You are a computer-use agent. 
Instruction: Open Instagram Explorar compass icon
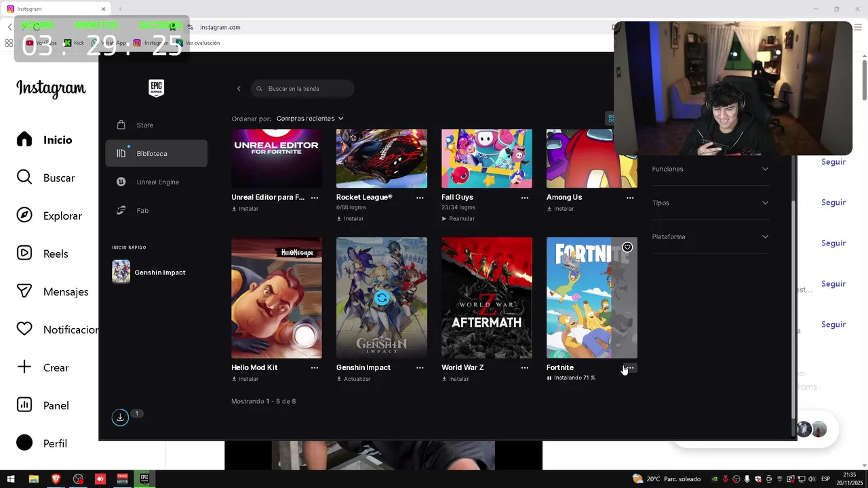[x=24, y=216]
